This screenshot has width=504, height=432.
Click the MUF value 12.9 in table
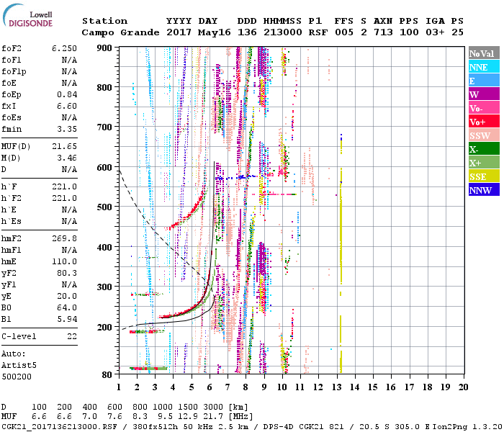tap(188, 417)
